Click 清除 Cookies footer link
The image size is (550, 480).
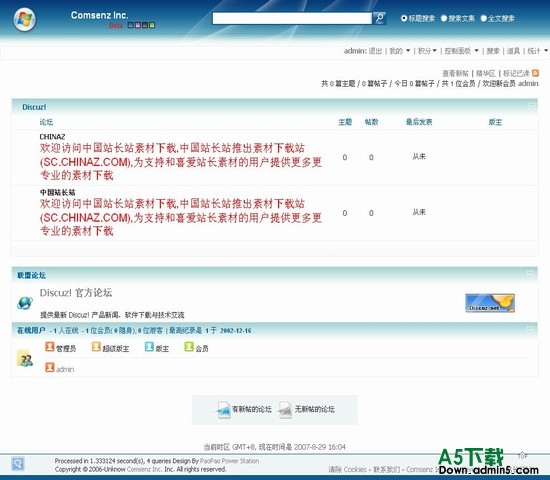(347, 469)
